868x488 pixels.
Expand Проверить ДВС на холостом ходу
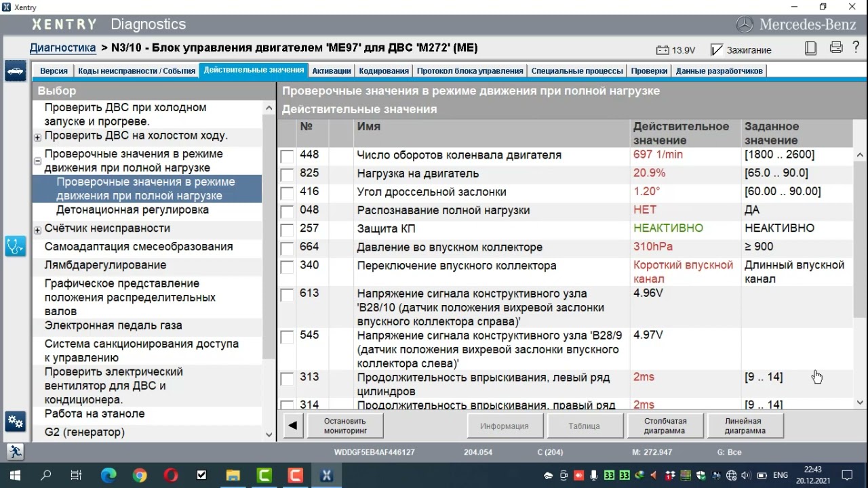pyautogui.click(x=38, y=137)
